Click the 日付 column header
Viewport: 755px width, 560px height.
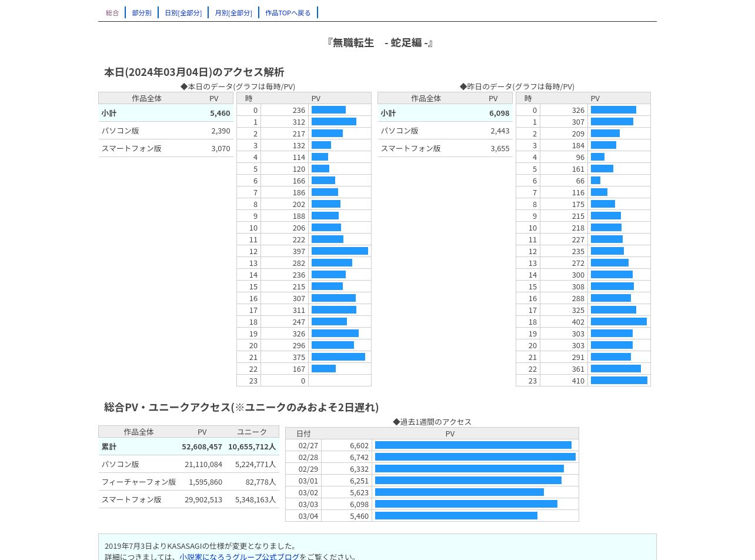click(x=303, y=434)
